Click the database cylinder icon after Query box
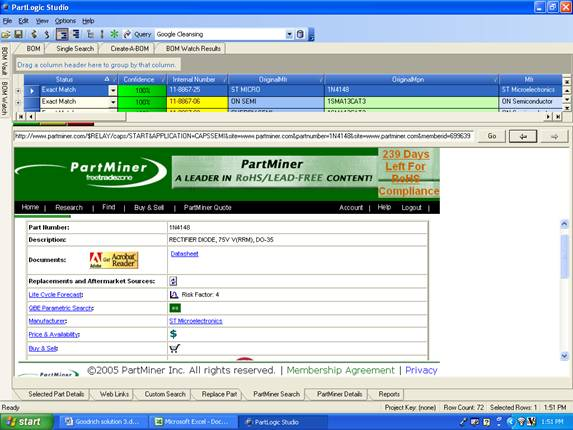This screenshot has height=430, width=573. [300, 34]
